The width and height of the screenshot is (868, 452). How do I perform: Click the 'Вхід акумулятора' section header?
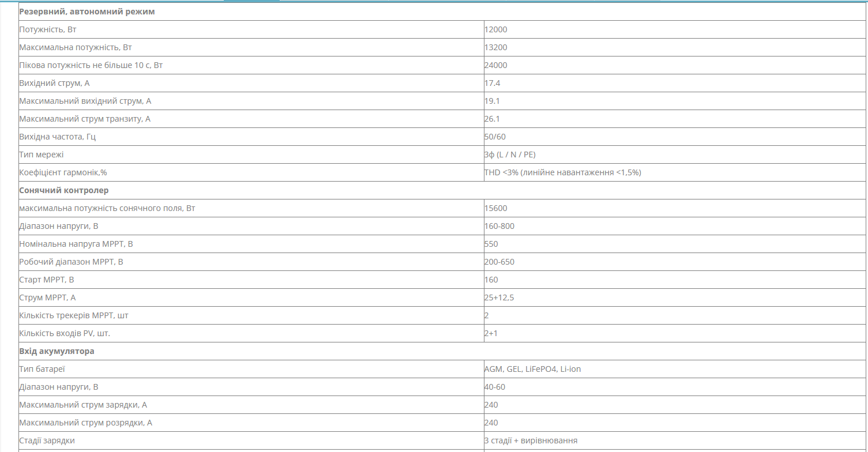tap(57, 351)
